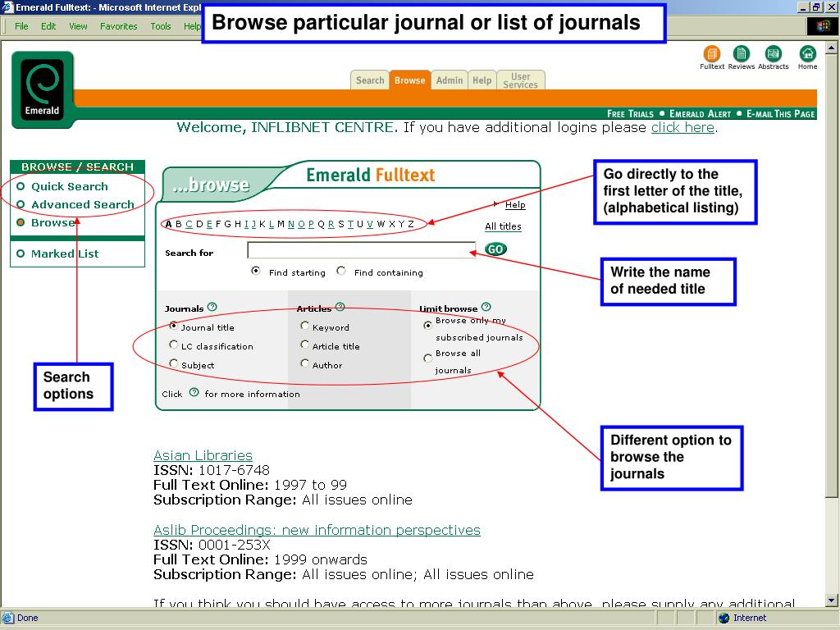Screen dimensions: 840x630
Task: Click the green GO button
Action: (495, 249)
